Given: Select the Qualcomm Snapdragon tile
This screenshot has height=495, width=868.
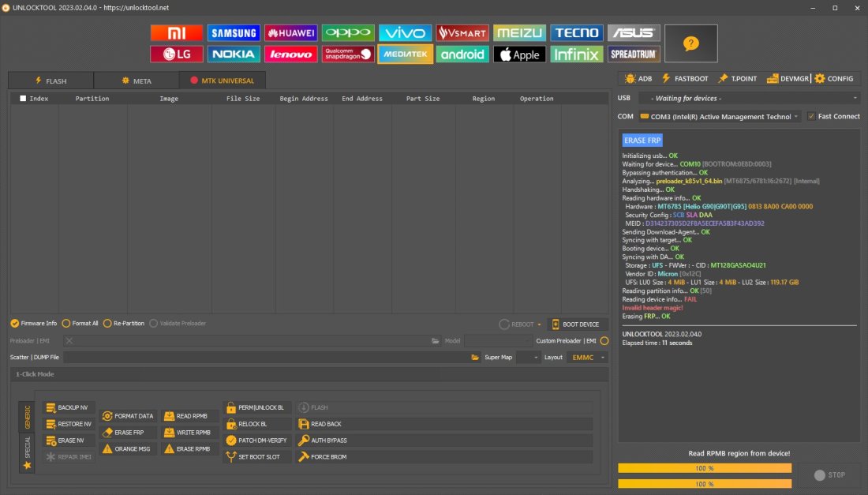Looking at the screenshot, I should 348,54.
